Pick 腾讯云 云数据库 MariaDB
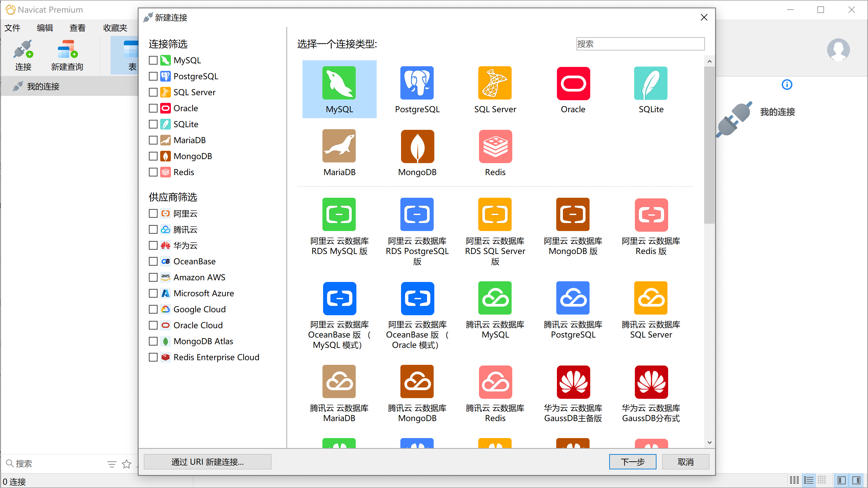Image resolution: width=868 pixels, height=488 pixels. pyautogui.click(x=339, y=381)
